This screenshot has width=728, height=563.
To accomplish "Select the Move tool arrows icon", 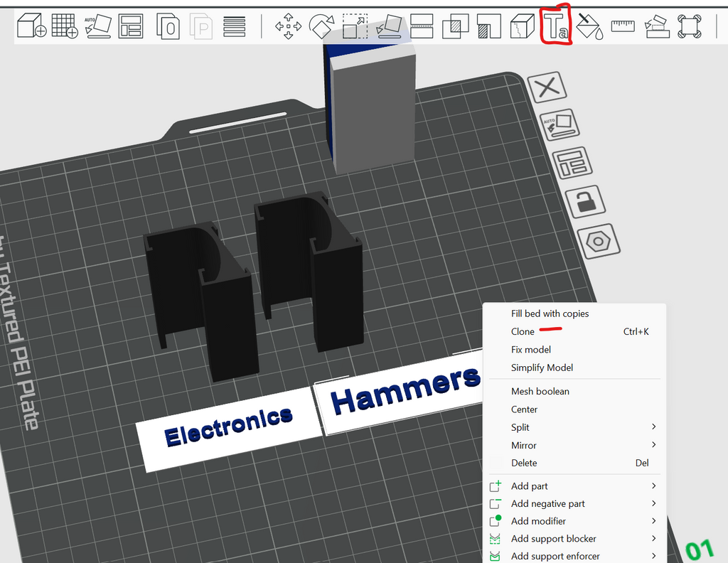I will 289,26.
